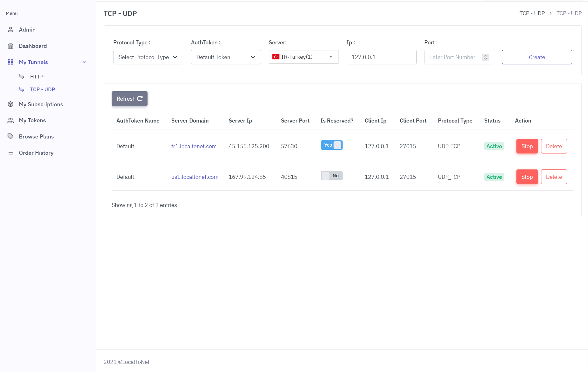Click the Admin user icon

(x=11, y=30)
